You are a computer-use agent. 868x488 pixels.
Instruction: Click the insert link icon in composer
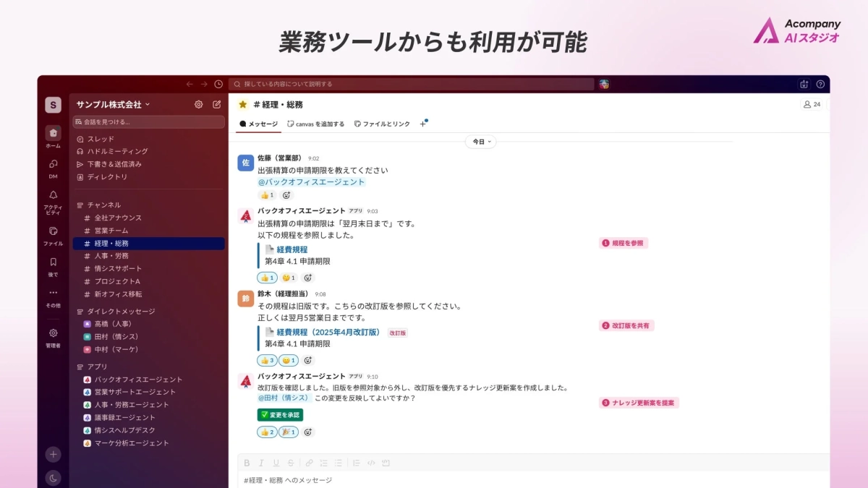(x=309, y=463)
